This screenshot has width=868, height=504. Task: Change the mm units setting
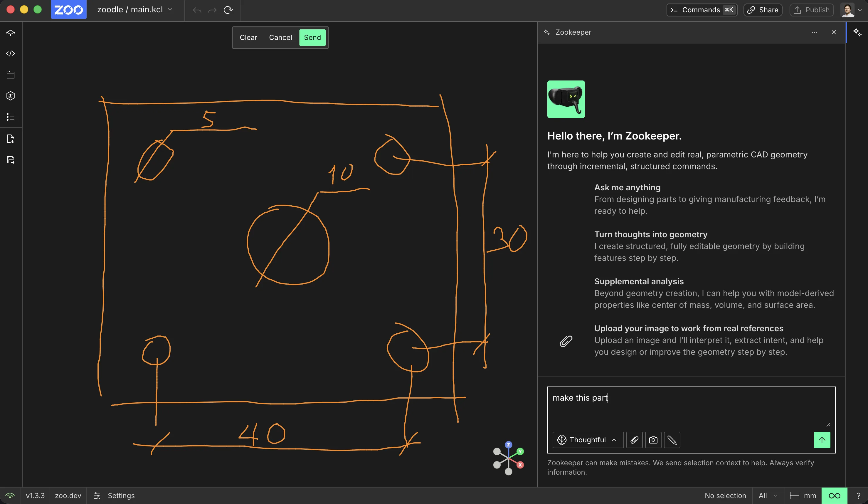[803, 496]
